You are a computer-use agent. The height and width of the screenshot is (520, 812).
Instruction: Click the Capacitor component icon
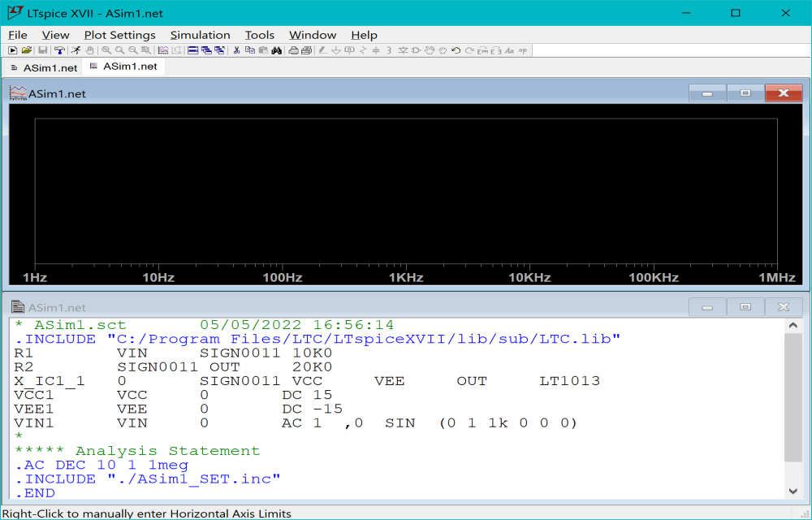tap(376, 50)
